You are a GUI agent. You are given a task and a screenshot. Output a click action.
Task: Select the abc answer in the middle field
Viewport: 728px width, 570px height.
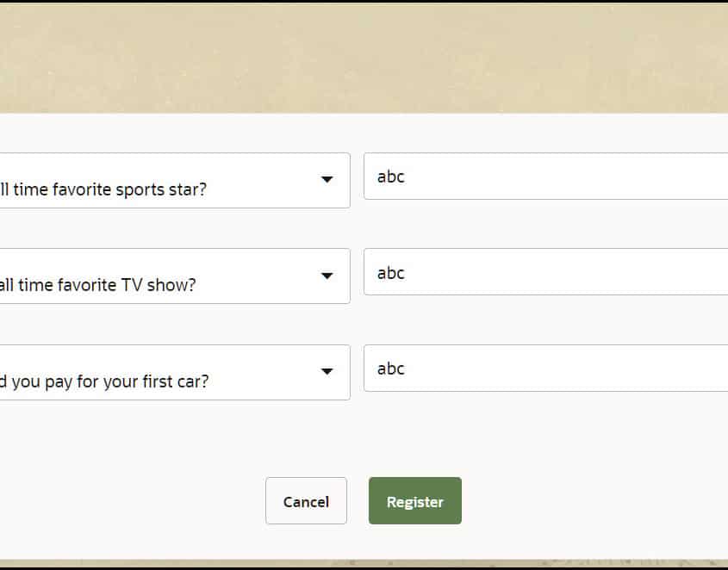pyautogui.click(x=389, y=273)
